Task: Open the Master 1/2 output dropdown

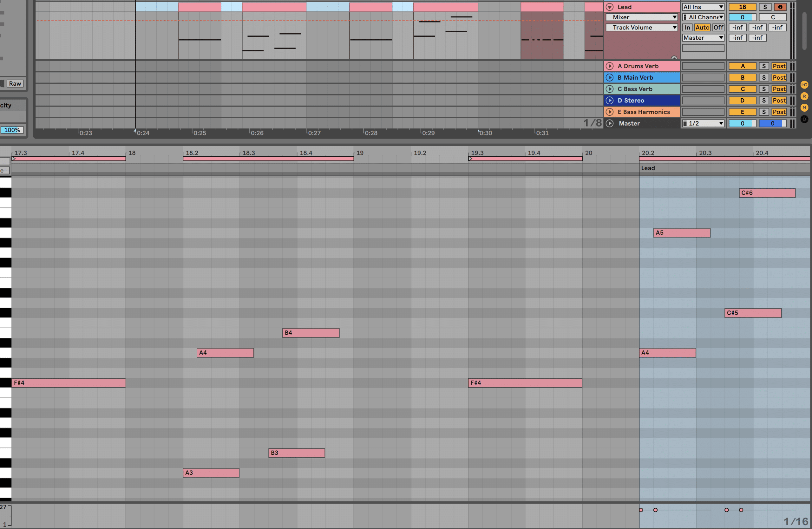Action: [x=703, y=123]
